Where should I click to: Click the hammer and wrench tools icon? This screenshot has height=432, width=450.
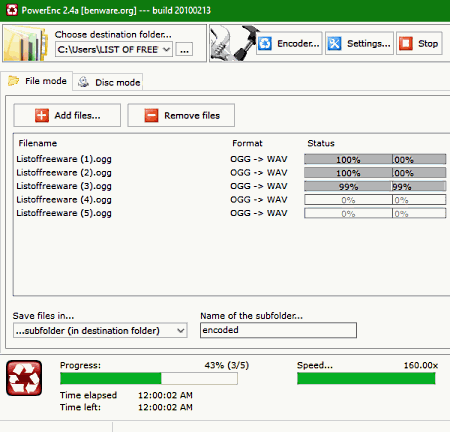pyautogui.click(x=235, y=43)
